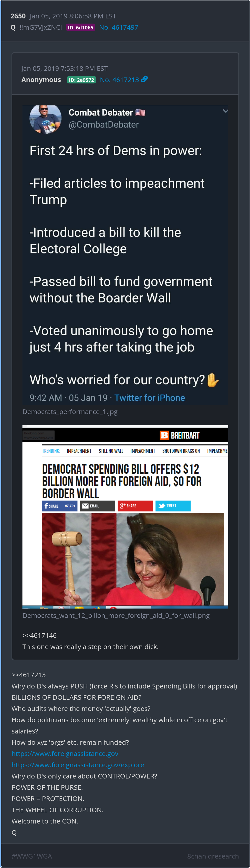This screenshot has height=868, width=250.
Task: Click the Pelosi gavel article image
Action: click(133, 559)
